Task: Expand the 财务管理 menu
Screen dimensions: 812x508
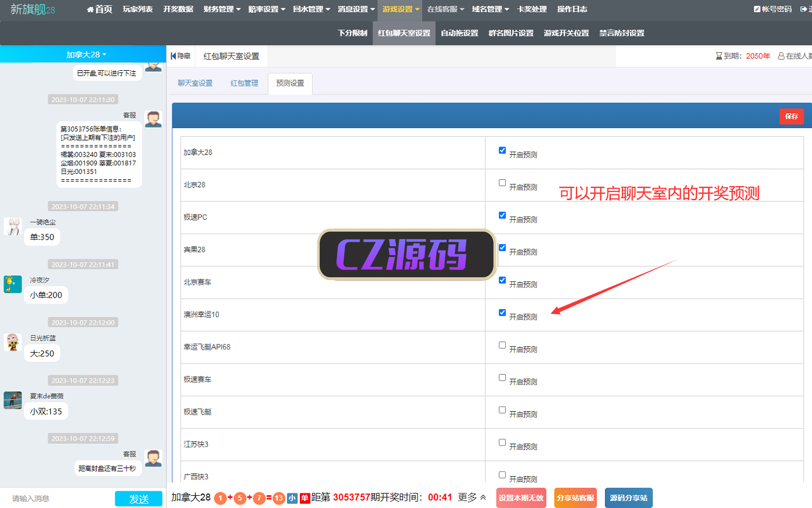Action: tap(222, 9)
